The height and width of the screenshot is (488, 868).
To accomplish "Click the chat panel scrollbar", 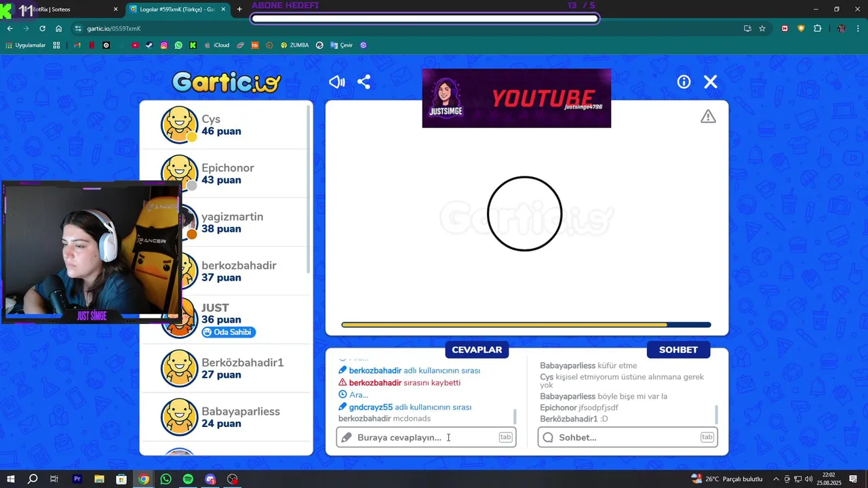I will point(717,414).
